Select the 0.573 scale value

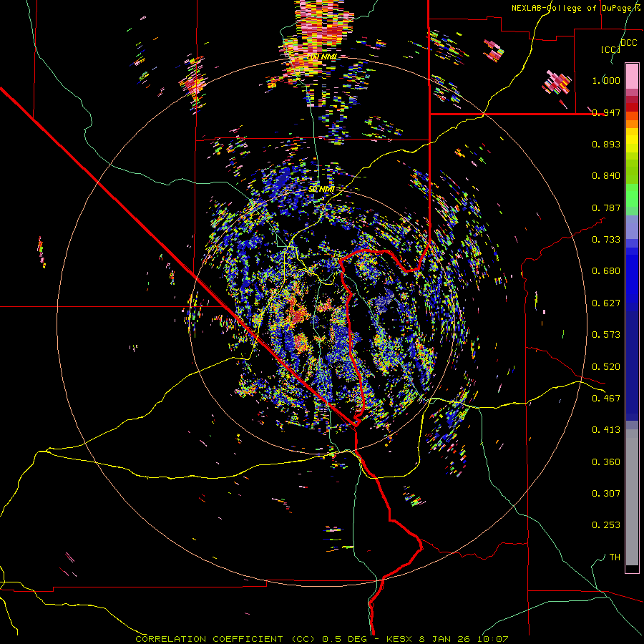point(606,334)
